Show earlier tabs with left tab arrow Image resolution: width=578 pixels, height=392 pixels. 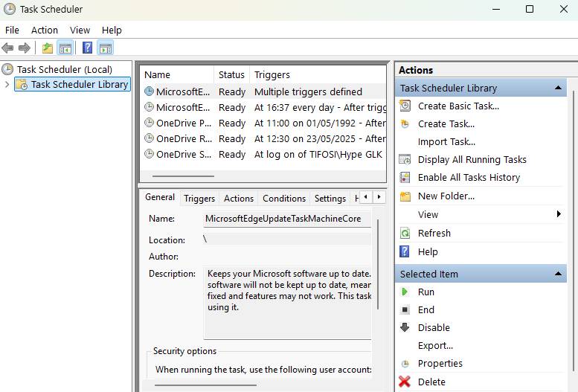(x=366, y=197)
